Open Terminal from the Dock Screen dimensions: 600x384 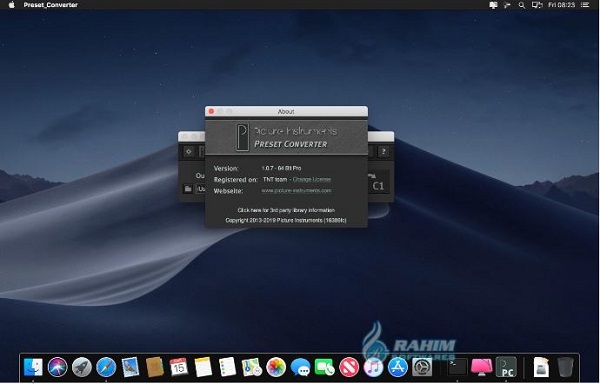tap(457, 367)
